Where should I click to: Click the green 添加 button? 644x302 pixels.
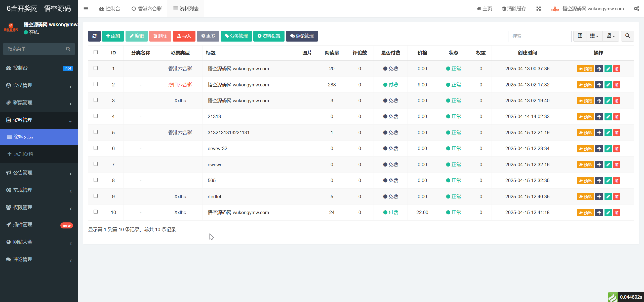pyautogui.click(x=113, y=36)
